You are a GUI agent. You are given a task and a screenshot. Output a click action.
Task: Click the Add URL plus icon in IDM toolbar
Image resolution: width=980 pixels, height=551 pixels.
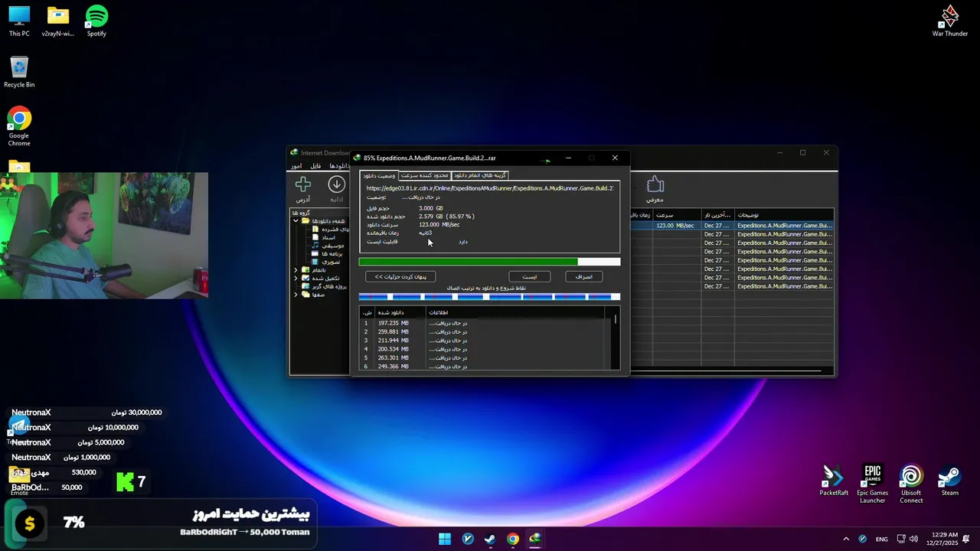point(303,184)
